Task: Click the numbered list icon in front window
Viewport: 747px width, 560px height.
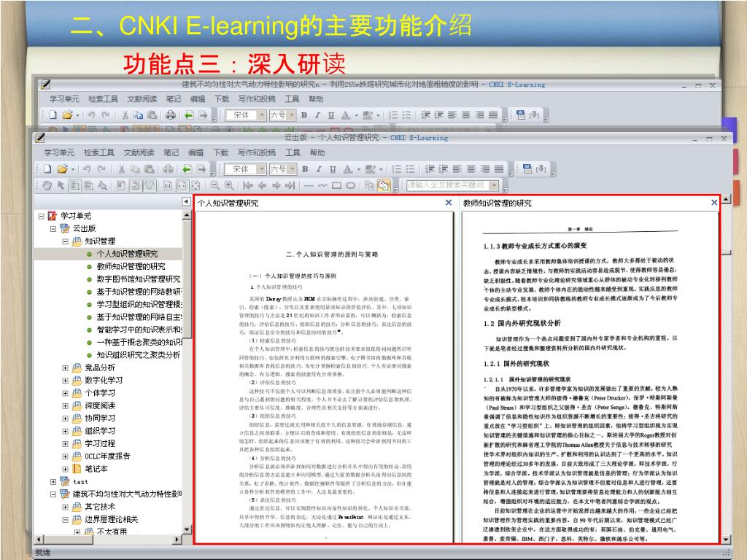Action: (x=396, y=169)
